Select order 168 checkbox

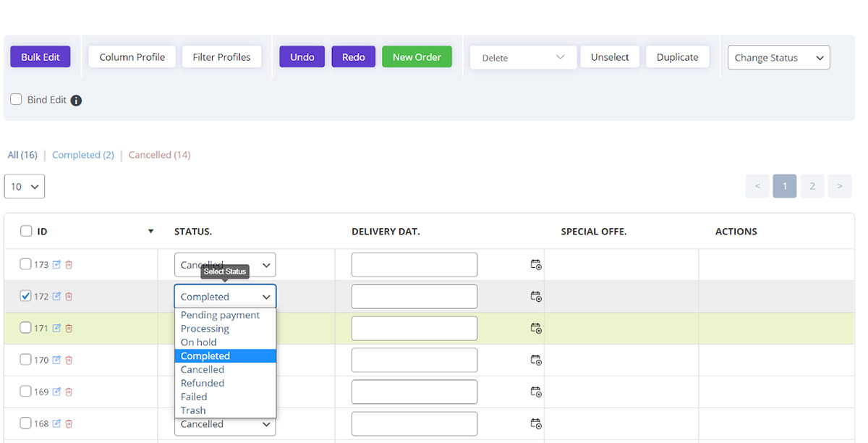25,423
